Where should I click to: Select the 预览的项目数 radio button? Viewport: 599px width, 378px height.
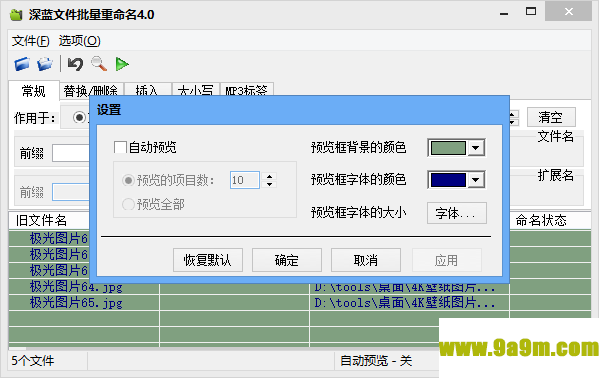(128, 180)
